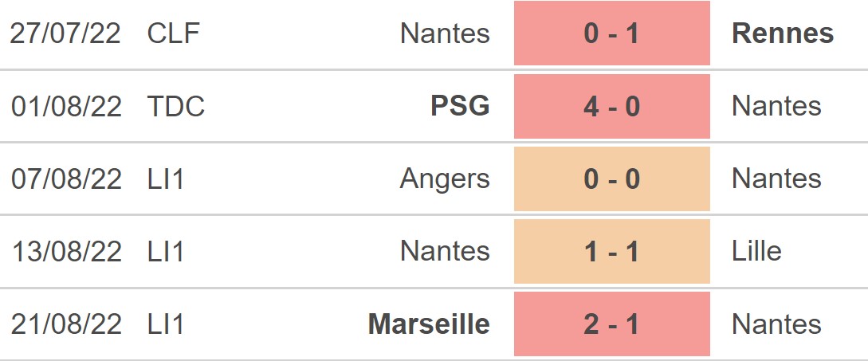This screenshot has width=868, height=361.
Task: Select the TDC competition label
Action: [x=176, y=106]
